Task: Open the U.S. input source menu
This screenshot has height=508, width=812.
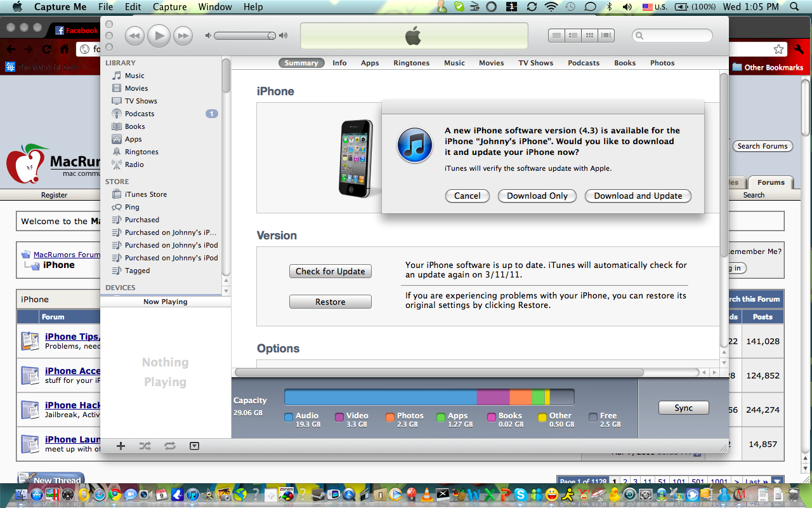Action: [x=655, y=7]
